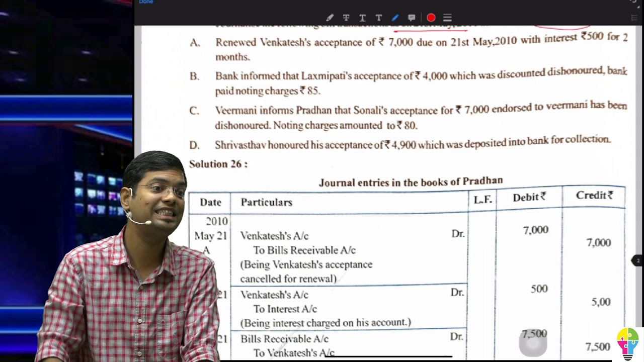644x362 pixels.
Task: Choose the strikethrough text tool
Action: point(346,18)
